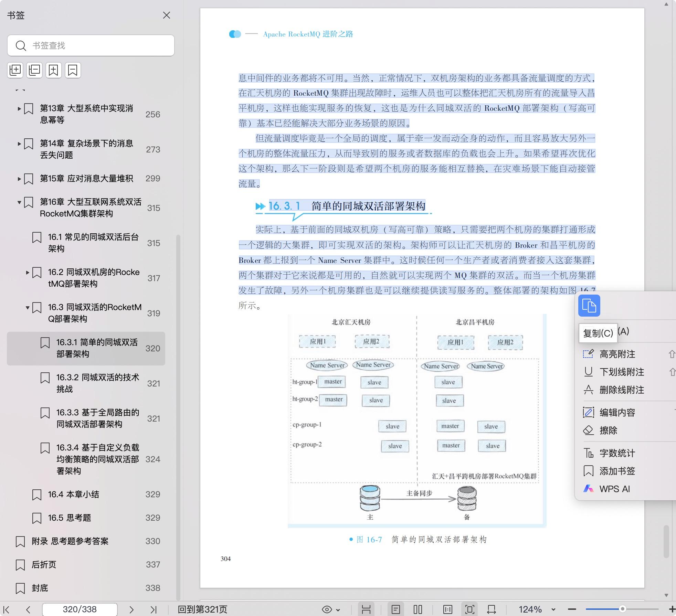Viewport: 676px width, 616px height.
Task: Click document scrollbar down arrow
Action: [666, 595]
